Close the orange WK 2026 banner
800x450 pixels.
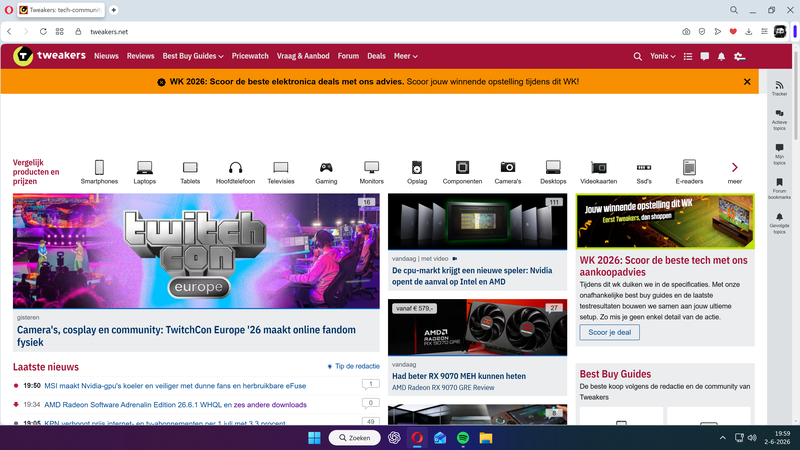(747, 82)
